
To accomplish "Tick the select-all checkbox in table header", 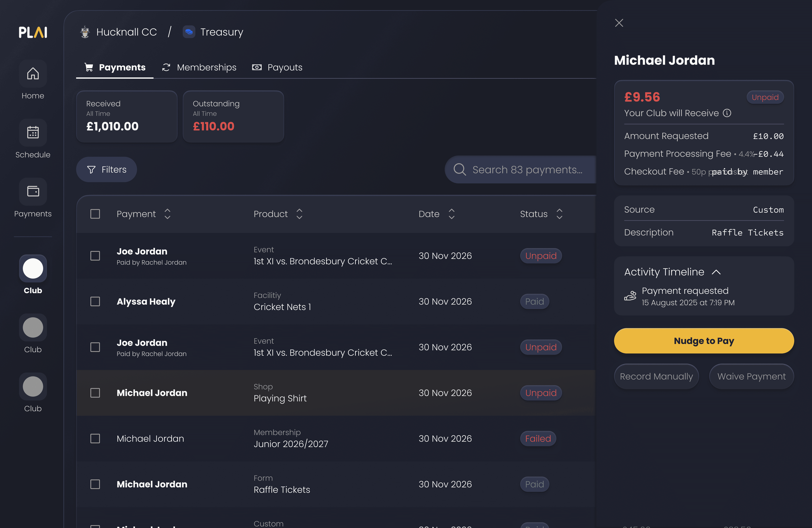I will [x=95, y=214].
